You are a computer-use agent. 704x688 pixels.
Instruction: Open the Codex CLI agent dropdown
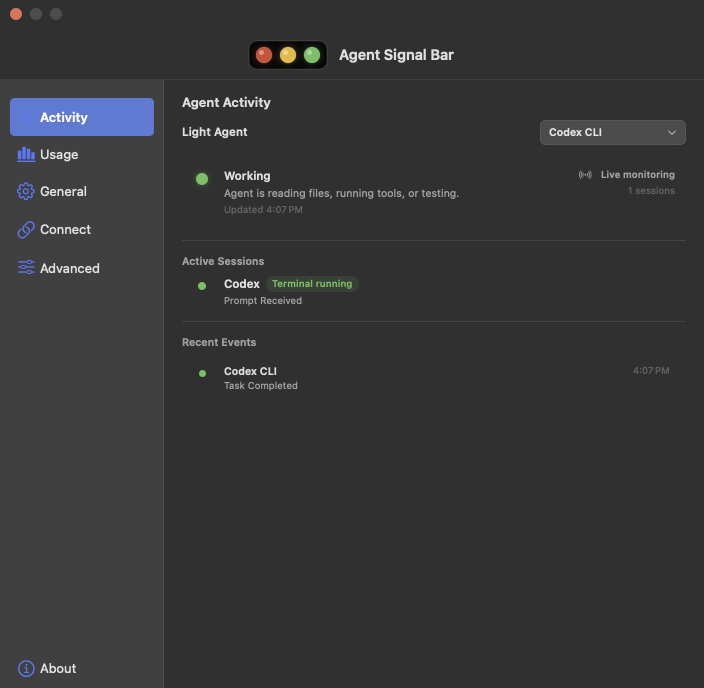(x=612, y=132)
